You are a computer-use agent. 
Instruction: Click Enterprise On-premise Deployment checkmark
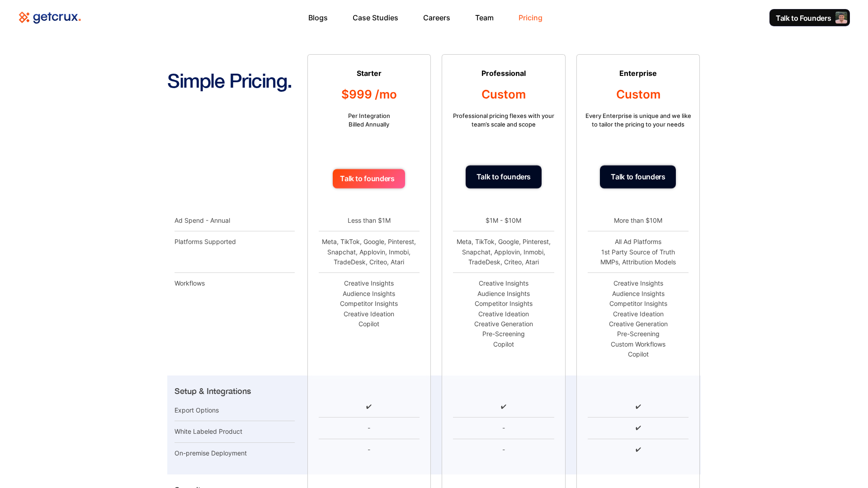point(638,450)
